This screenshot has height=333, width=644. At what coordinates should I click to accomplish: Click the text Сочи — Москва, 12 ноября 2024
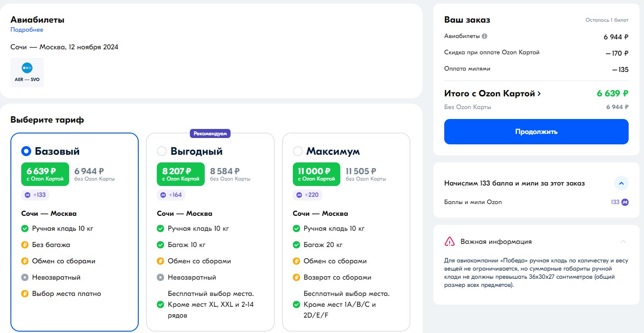pyautogui.click(x=64, y=47)
